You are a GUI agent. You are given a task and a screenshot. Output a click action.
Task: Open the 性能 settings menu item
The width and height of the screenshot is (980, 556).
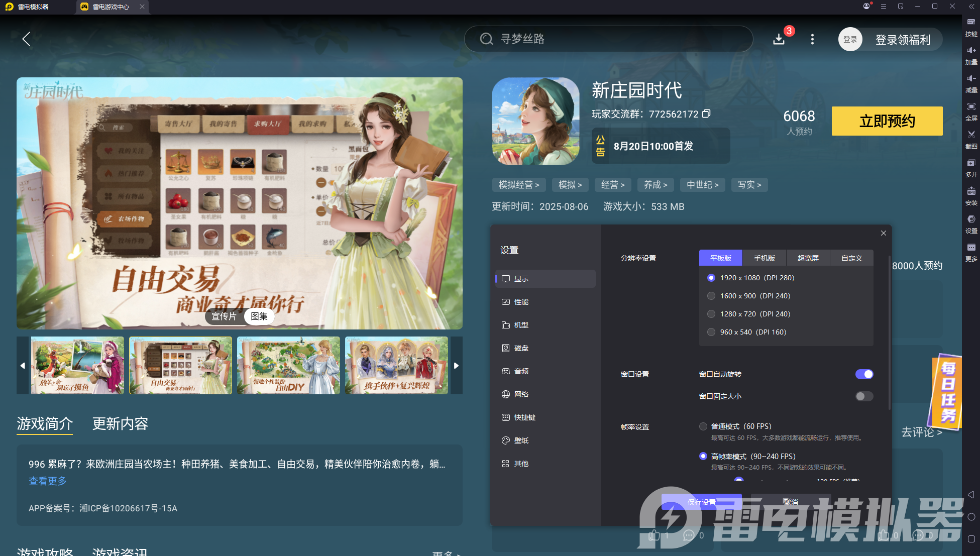[521, 302]
